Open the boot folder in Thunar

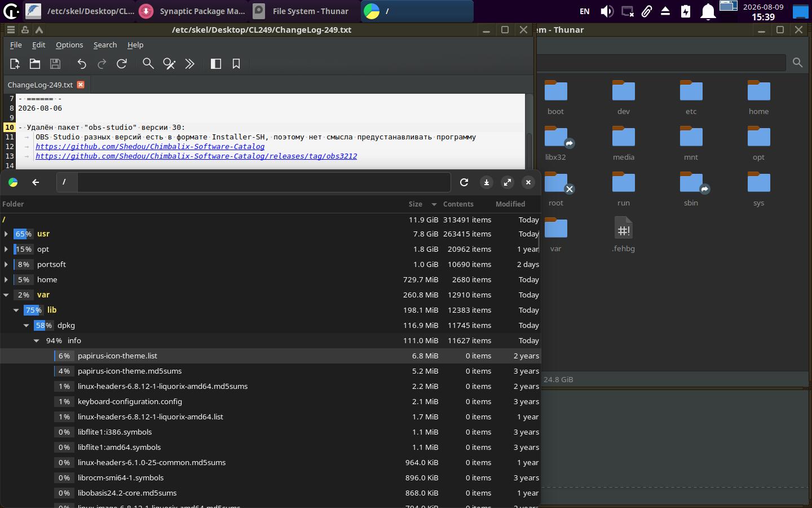[556, 98]
